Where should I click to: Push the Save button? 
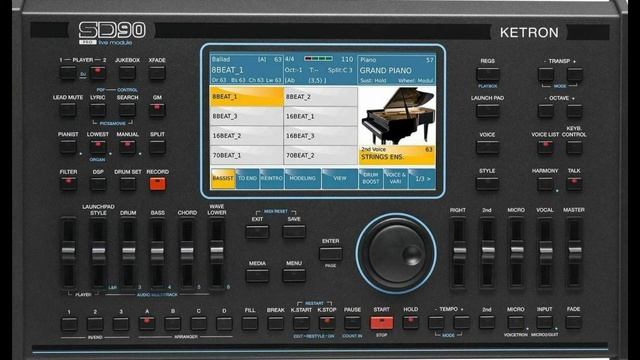pos(294,231)
